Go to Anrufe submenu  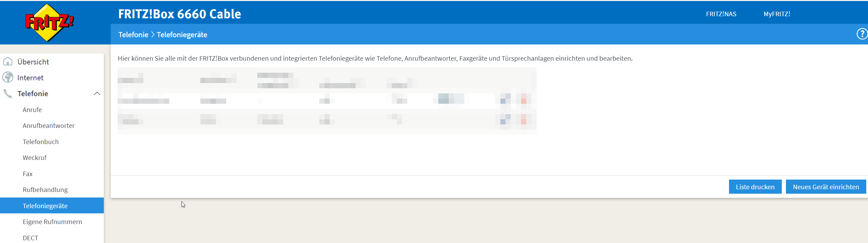coord(32,110)
